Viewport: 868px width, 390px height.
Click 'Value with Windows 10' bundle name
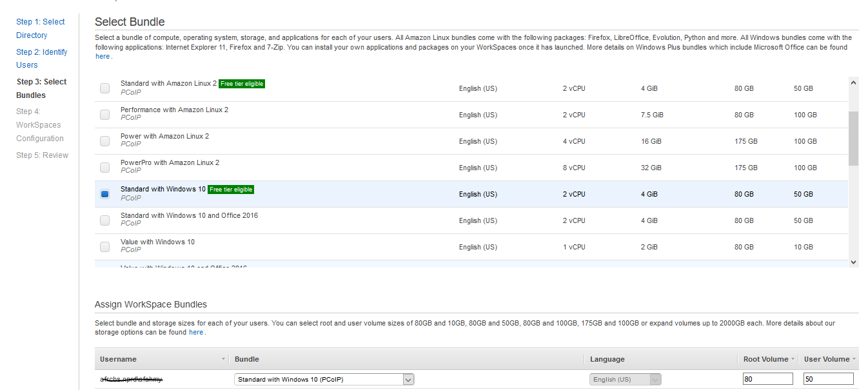coord(157,242)
